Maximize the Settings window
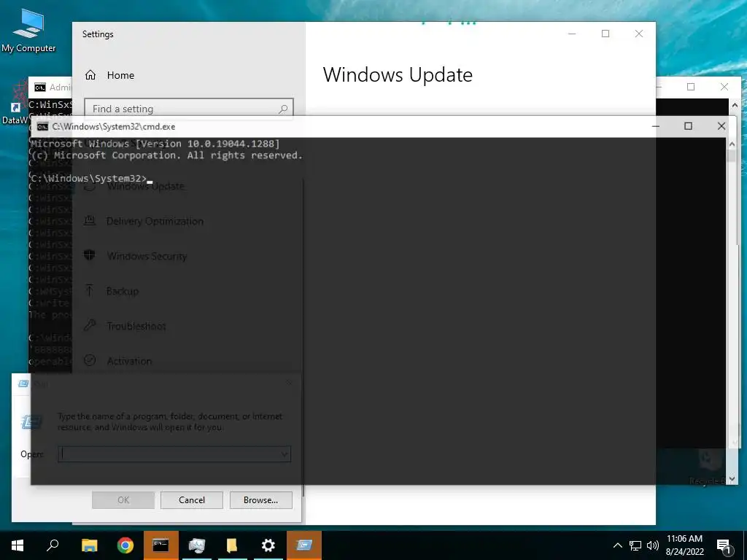The width and height of the screenshot is (747, 560). pyautogui.click(x=605, y=34)
